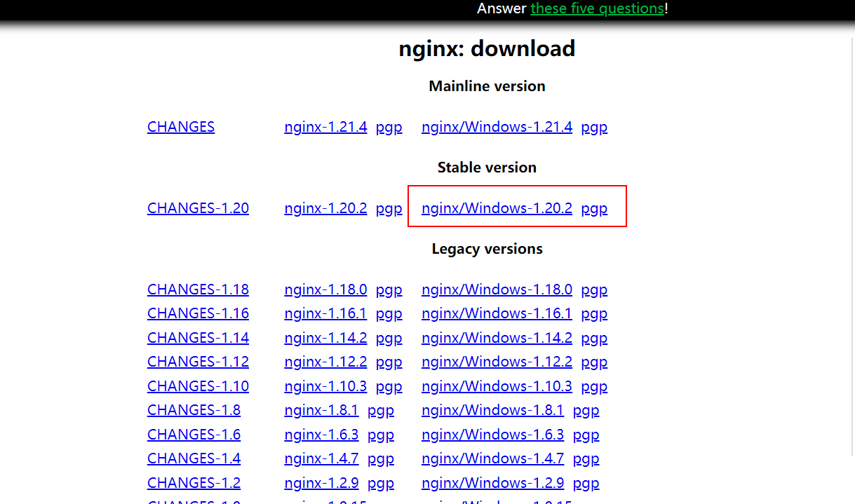
Task: Download nginx-1.4.7 source
Action: click(x=321, y=458)
